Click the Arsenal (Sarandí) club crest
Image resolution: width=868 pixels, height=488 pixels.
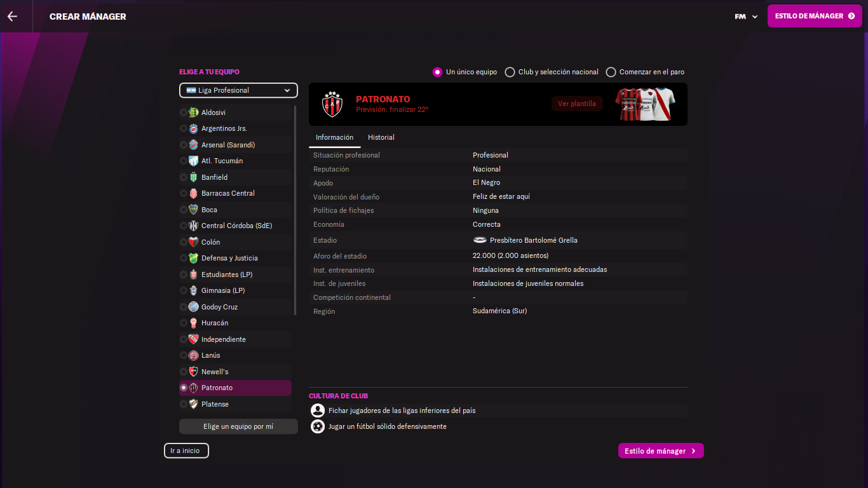193,145
